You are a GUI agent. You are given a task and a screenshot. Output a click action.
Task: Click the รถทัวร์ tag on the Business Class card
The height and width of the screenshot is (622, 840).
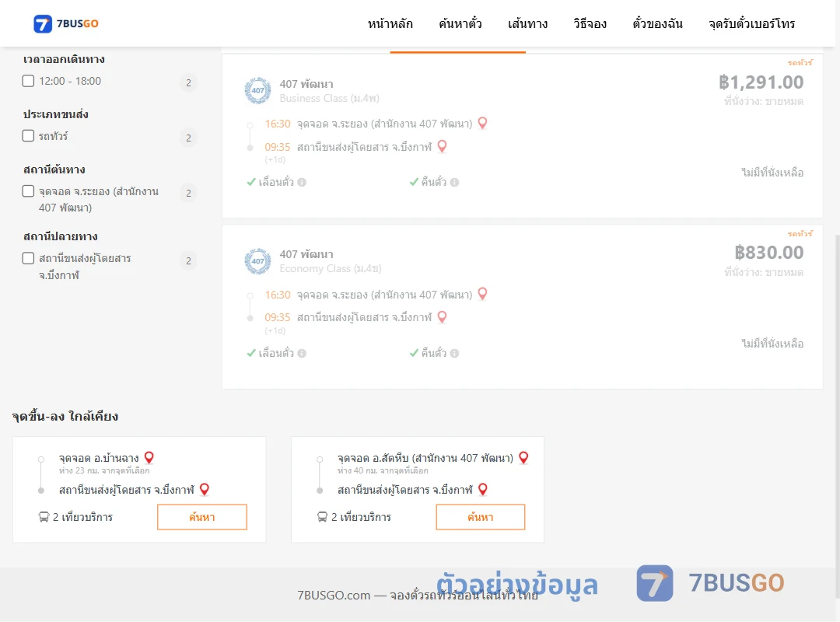(800, 63)
